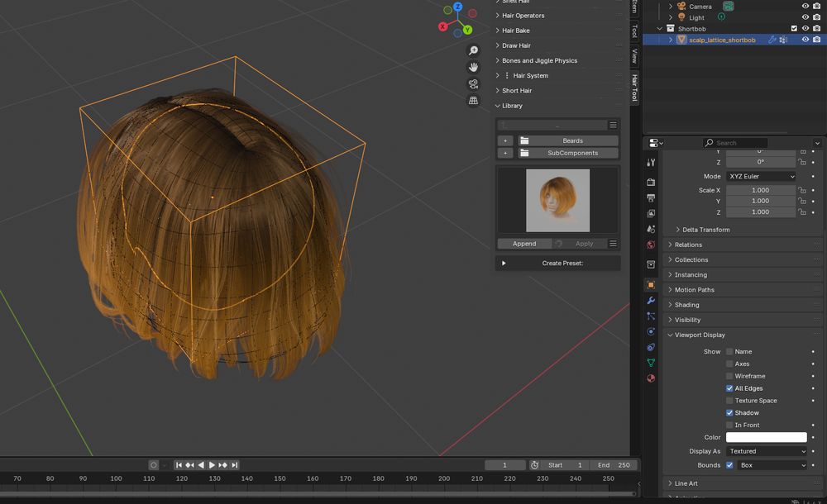827x504 pixels.
Task: Open the Bounds Box type dropdown
Action: 772,465
